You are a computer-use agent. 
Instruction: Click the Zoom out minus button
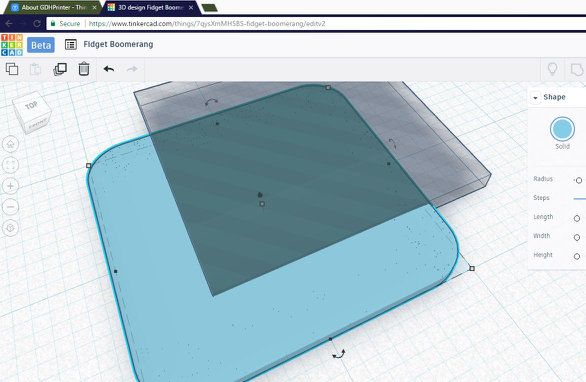[10, 207]
